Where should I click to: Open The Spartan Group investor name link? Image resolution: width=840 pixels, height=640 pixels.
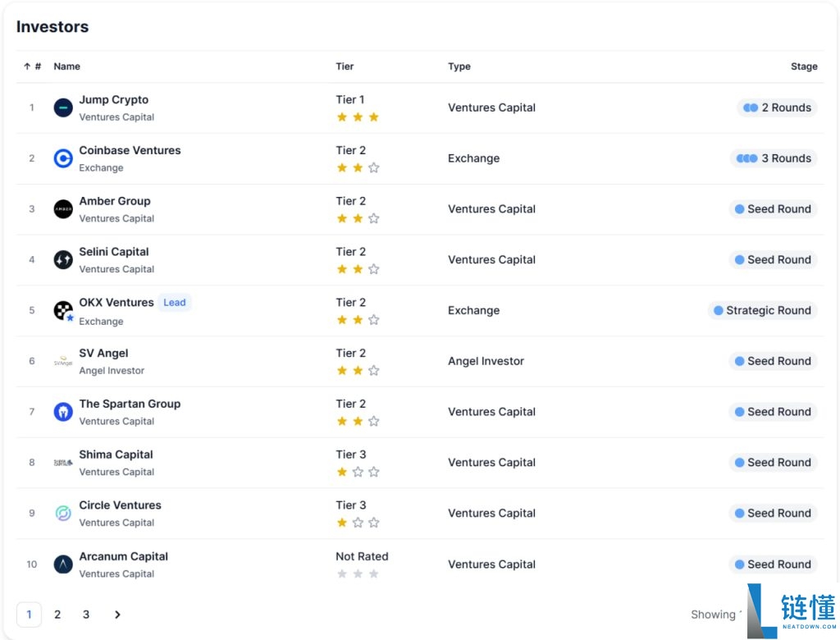tap(130, 404)
